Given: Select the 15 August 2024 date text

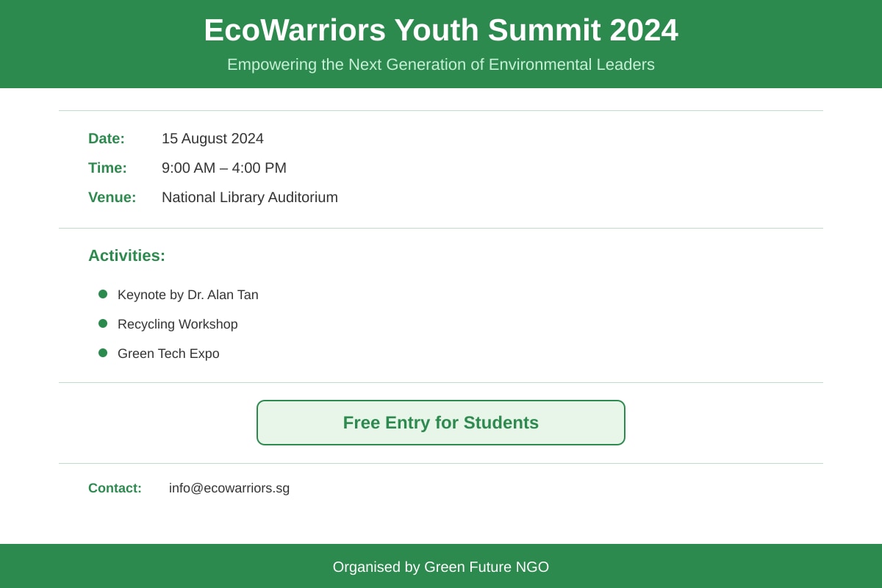Looking at the screenshot, I should (x=212, y=138).
